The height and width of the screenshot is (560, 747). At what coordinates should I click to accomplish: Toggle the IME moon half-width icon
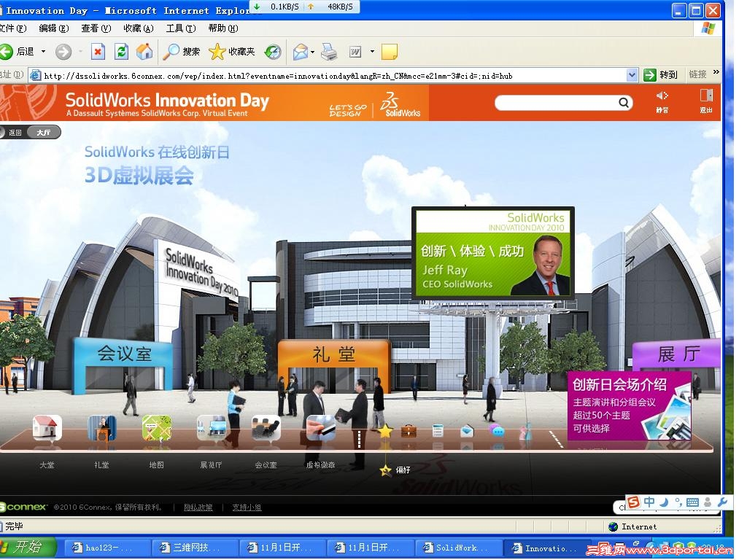(664, 502)
